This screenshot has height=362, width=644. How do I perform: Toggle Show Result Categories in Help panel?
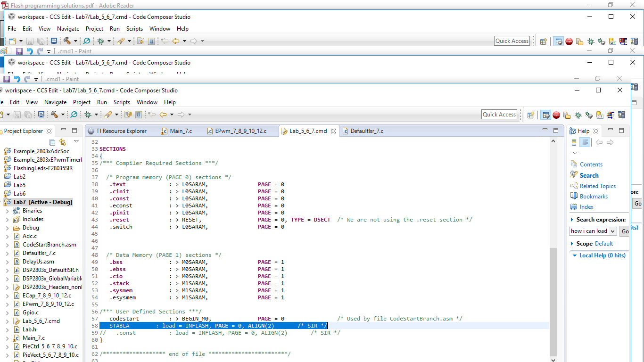pos(574,142)
